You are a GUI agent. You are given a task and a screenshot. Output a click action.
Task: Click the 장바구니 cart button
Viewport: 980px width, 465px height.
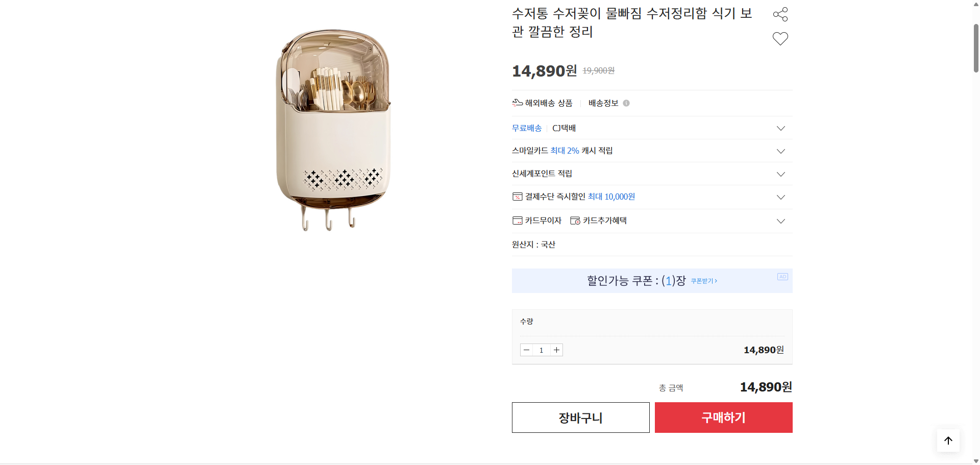pyautogui.click(x=580, y=418)
